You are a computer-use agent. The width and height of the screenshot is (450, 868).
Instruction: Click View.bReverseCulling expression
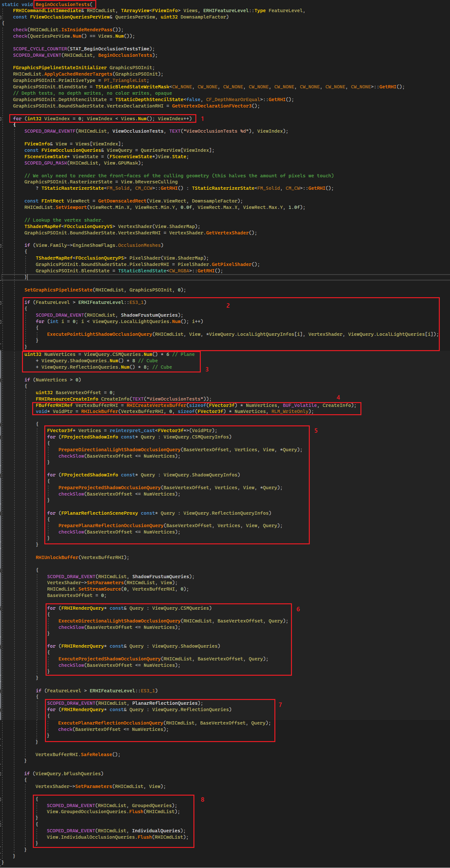pos(149,182)
